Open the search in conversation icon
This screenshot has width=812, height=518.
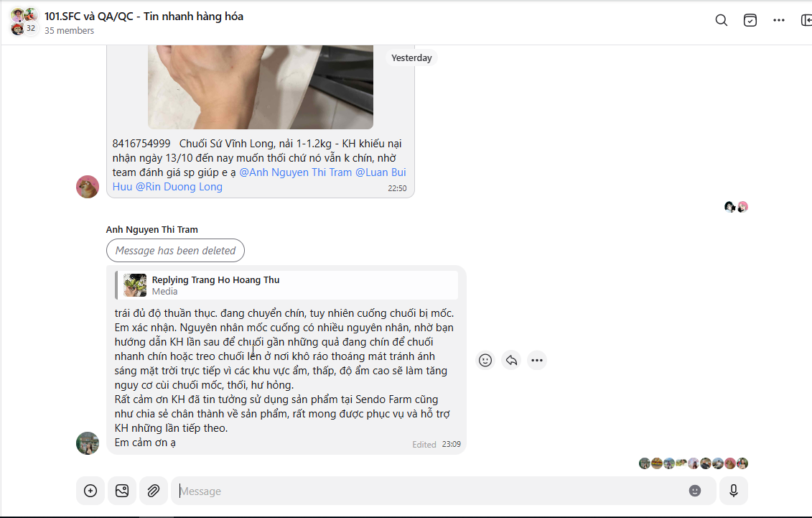(722, 20)
